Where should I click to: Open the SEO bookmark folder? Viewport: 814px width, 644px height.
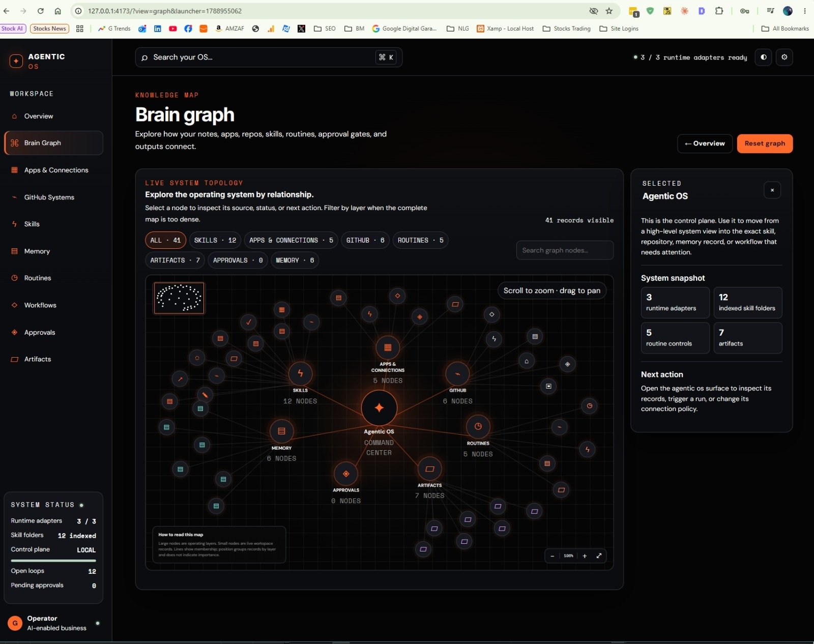[325, 28]
